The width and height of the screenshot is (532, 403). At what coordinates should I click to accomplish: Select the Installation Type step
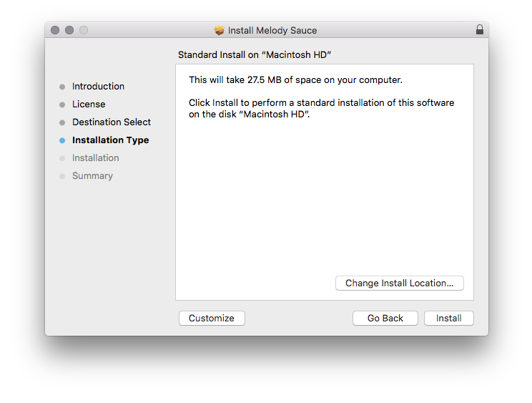click(110, 140)
